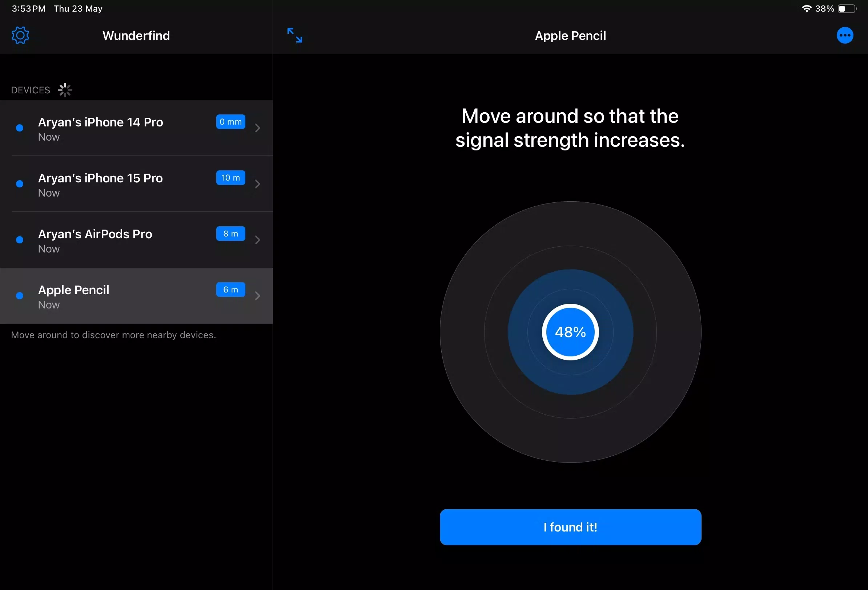Open Aryan's AirPods Pro using its chevron

coord(257,240)
